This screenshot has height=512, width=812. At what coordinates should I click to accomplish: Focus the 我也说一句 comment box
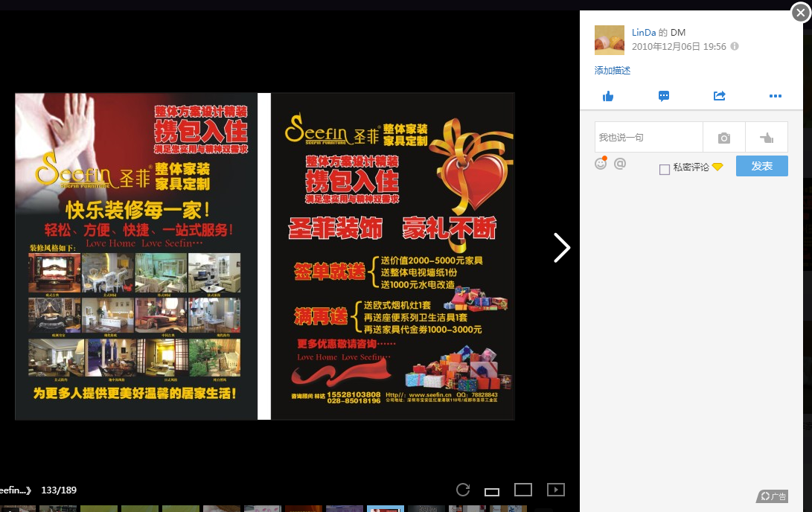coord(649,137)
